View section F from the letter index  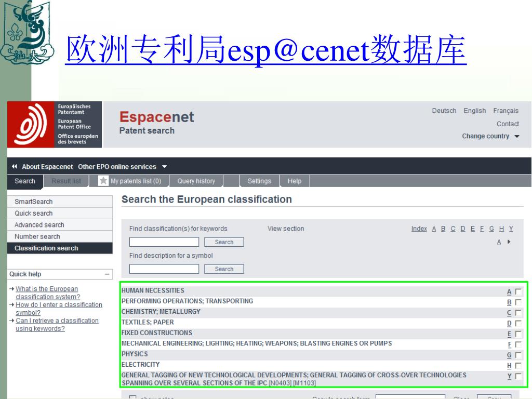point(482,229)
